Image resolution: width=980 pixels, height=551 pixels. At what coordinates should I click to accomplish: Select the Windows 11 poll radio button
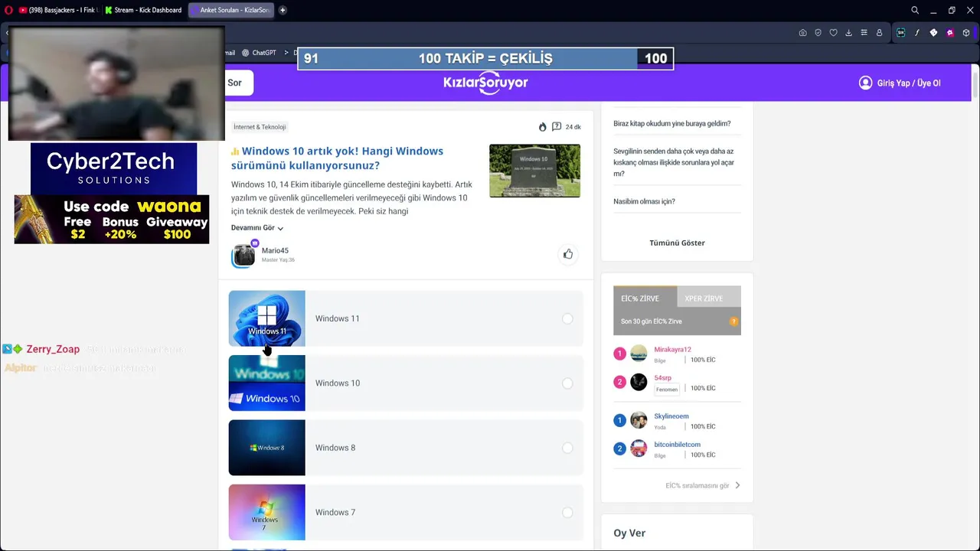point(567,318)
